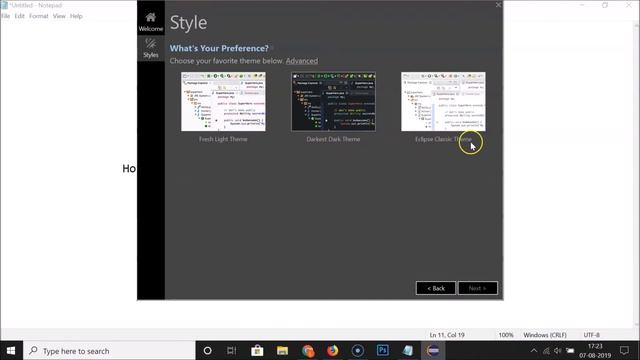The image size is (640, 360).
Task: Open Cortana circle icon on taskbar
Action: point(207,351)
